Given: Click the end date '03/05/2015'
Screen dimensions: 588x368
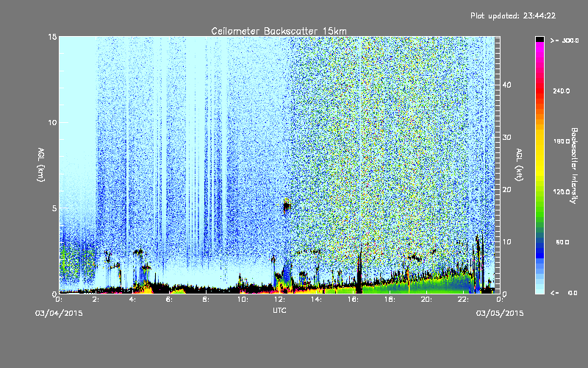Looking at the screenshot, I should [500, 314].
